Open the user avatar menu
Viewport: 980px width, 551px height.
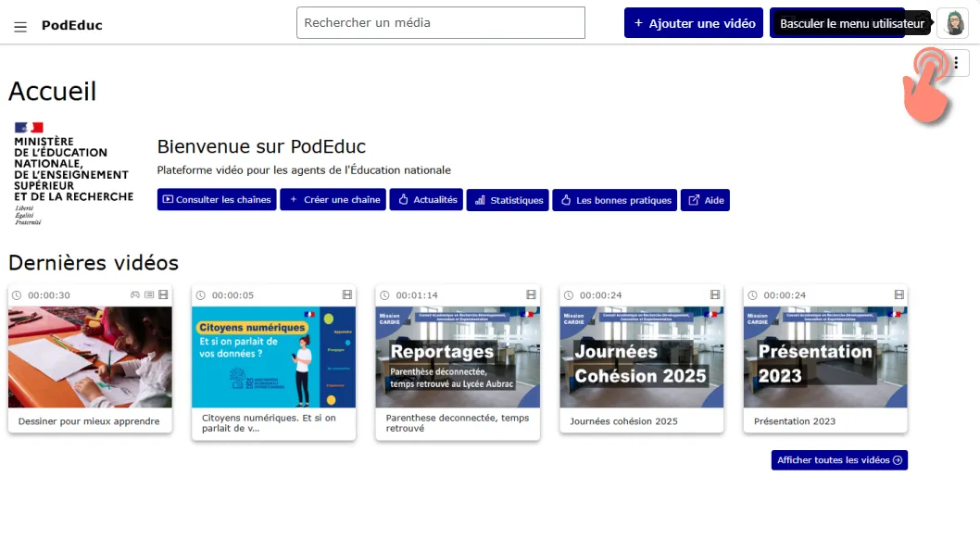click(x=953, y=23)
